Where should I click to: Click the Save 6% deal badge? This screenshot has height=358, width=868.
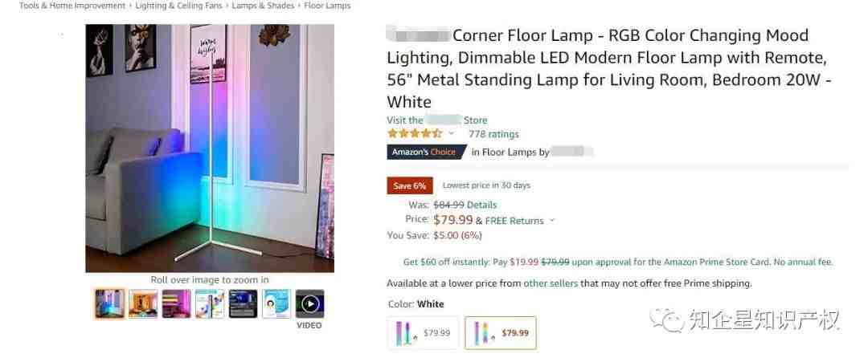tap(410, 185)
